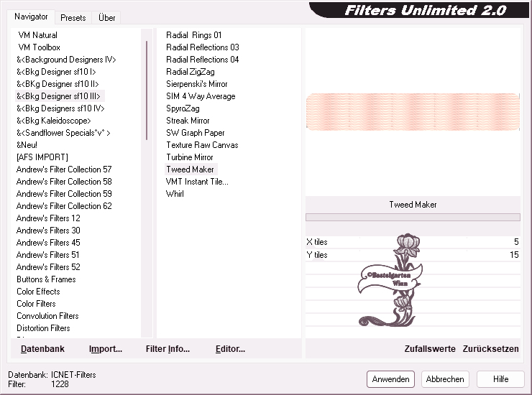Select Color Filters category
532x395 pixels.
pos(36,304)
